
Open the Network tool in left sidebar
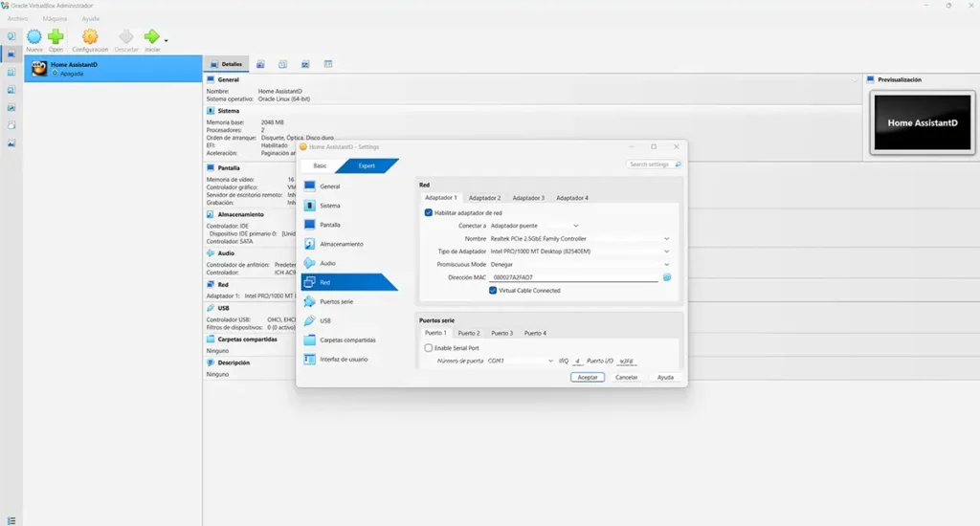(11, 107)
